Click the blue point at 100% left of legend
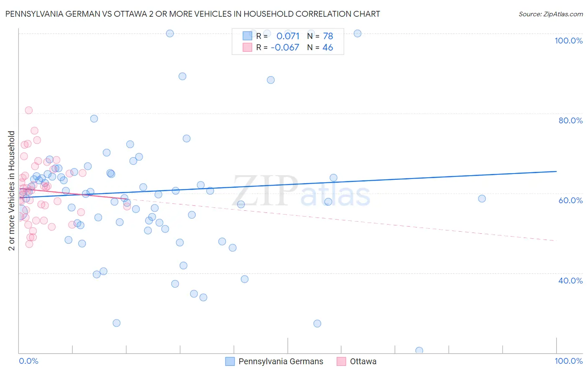588x373 pixels. pos(170,33)
